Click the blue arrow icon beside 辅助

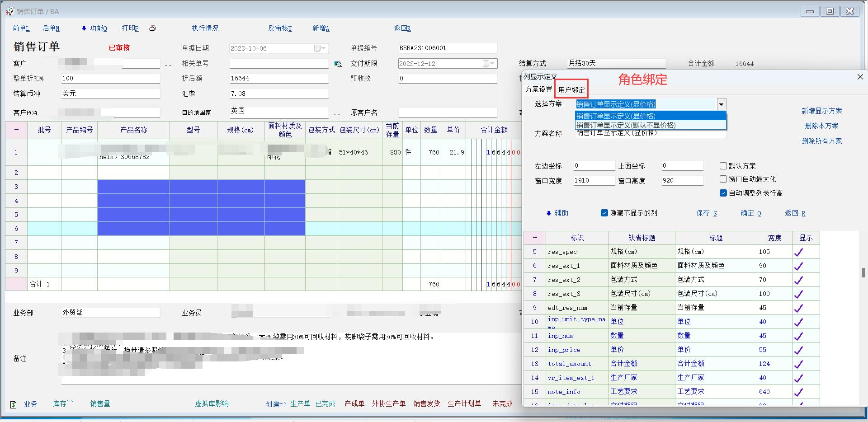point(548,213)
